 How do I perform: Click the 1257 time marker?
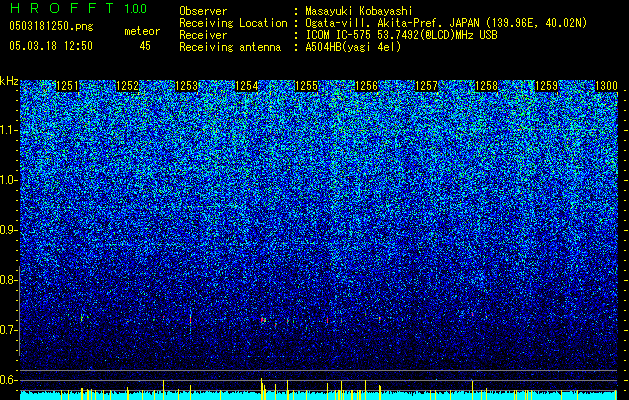coord(426,86)
